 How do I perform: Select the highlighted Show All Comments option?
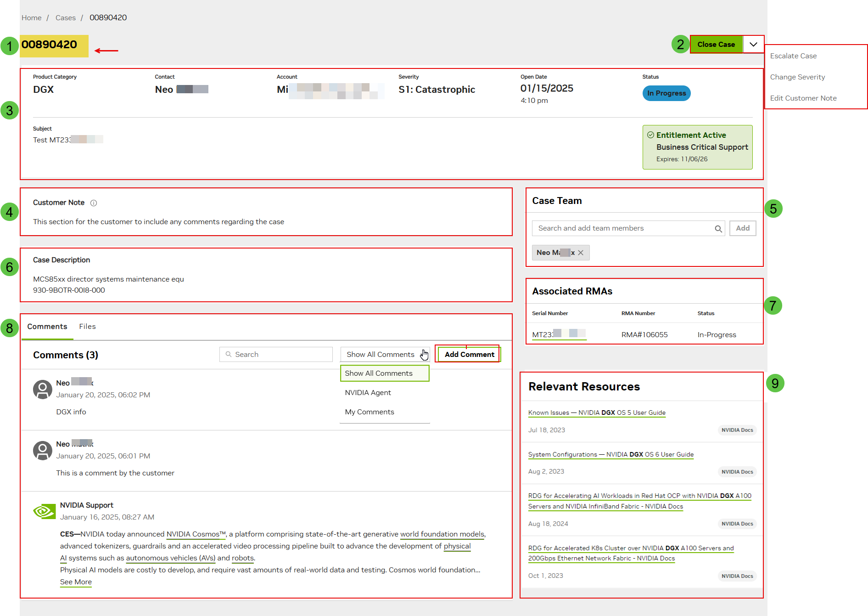pyautogui.click(x=385, y=373)
